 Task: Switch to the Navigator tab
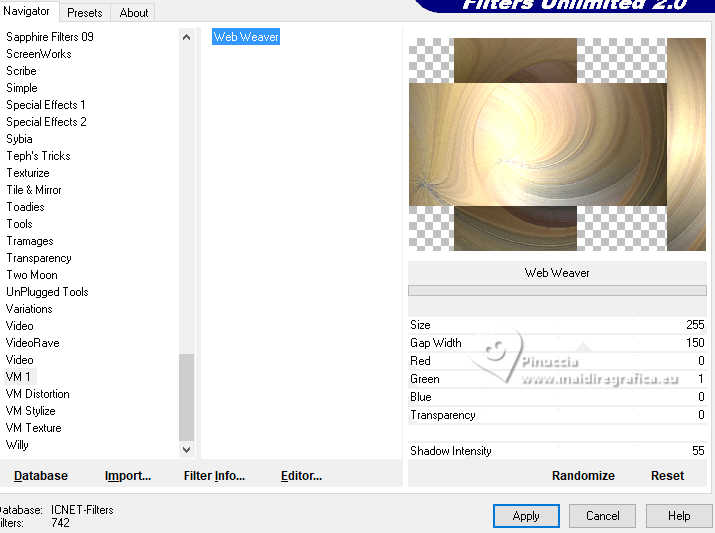(x=26, y=11)
